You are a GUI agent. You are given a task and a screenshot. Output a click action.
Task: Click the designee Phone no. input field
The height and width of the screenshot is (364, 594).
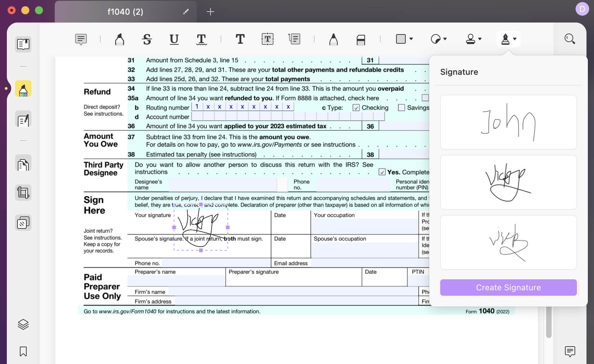pos(353,185)
